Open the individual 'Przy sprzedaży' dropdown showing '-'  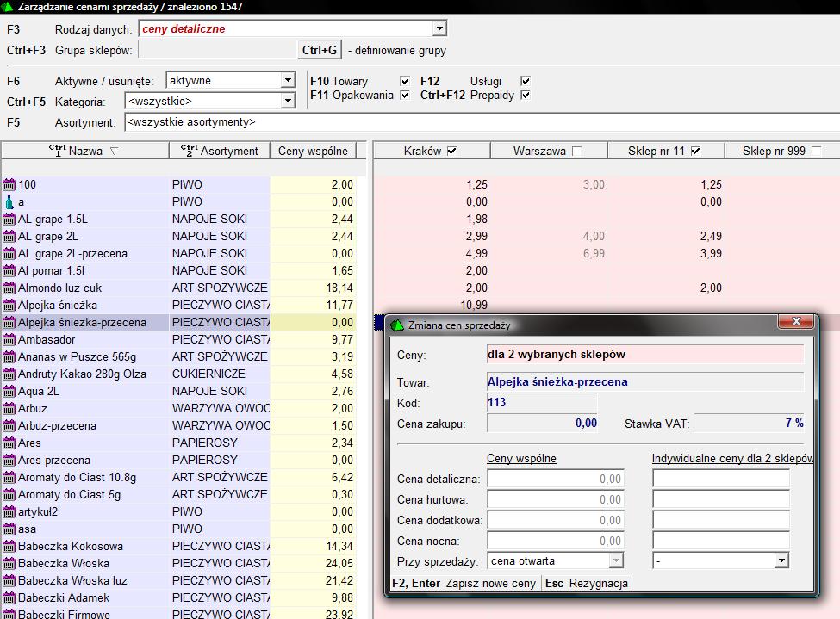click(x=781, y=560)
